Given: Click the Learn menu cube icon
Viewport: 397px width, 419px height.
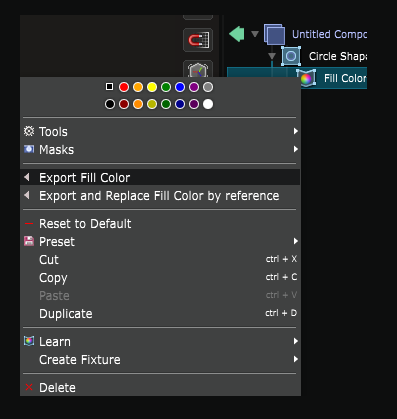Looking at the screenshot, I should pos(29,341).
